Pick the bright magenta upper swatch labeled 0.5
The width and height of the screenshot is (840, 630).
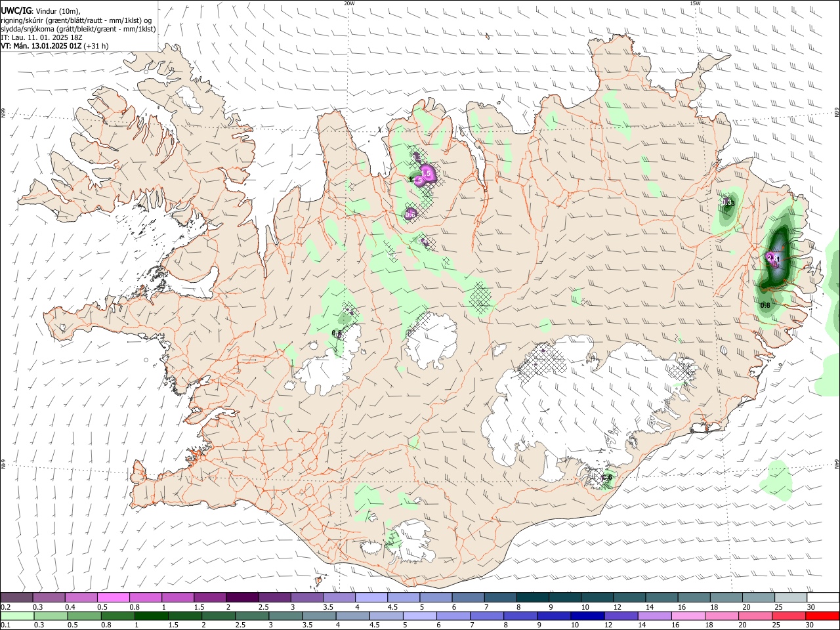113,598
